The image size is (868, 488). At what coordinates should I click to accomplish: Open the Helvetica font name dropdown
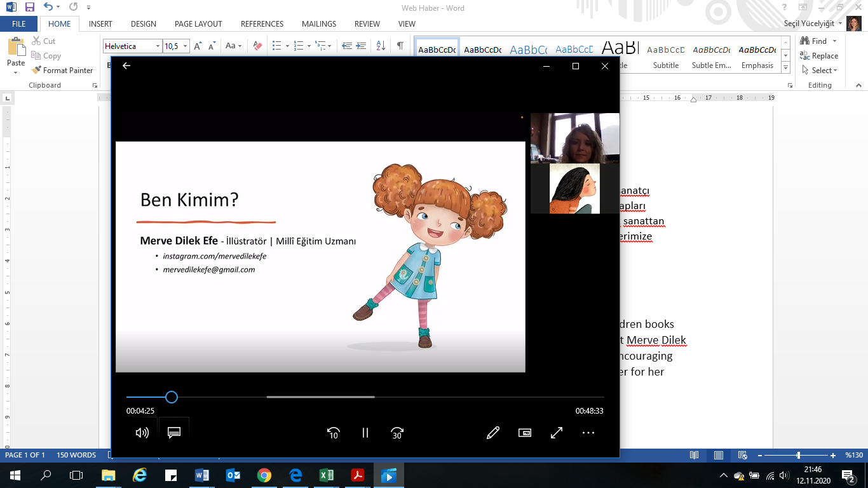158,46
